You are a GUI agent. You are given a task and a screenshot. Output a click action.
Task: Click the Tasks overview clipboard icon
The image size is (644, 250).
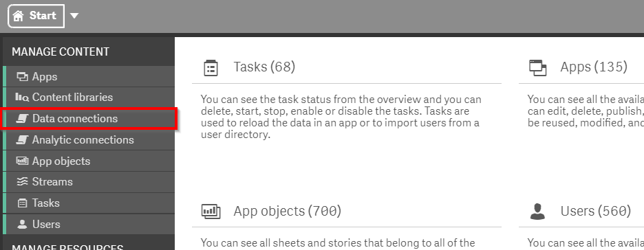(211, 67)
